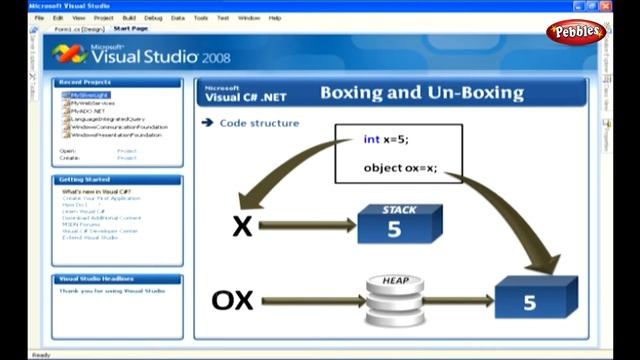Click the LanguageIntegratedQuery project icon

(x=66, y=119)
